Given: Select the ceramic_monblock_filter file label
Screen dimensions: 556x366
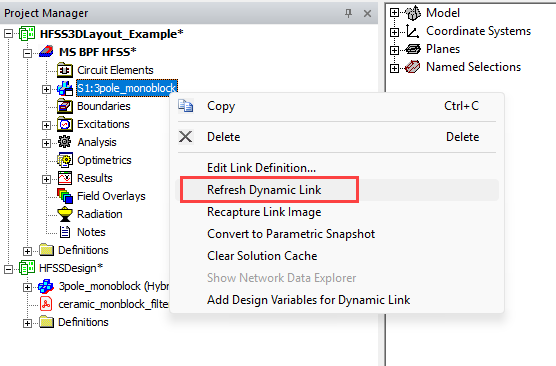Looking at the screenshot, I should (113, 304).
